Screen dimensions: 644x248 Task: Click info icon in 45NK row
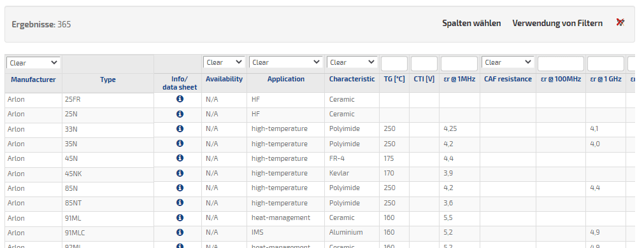pos(180,173)
